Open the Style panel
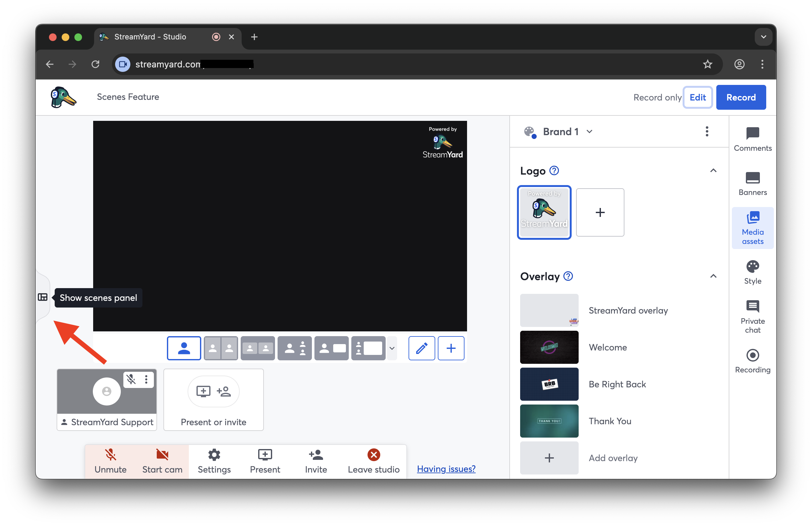The width and height of the screenshot is (812, 526). [752, 273]
